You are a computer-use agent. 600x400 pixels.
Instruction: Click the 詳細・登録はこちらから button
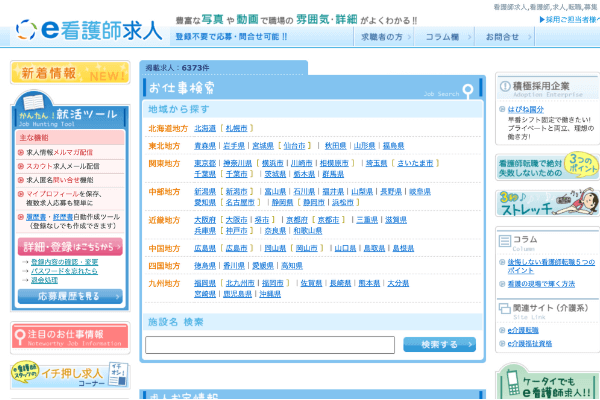pos(69,245)
